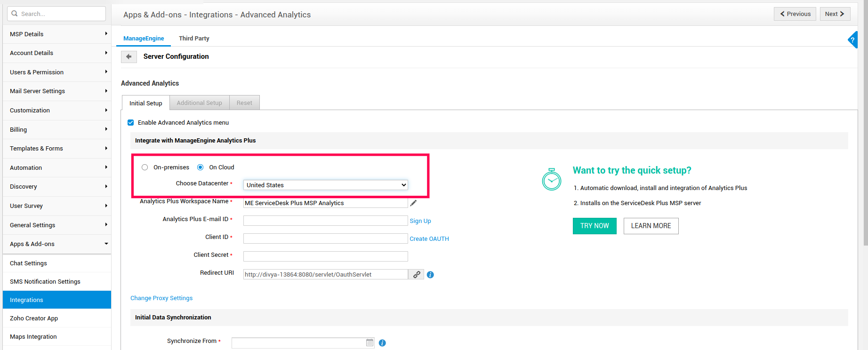Click the Analytics Plus Workspace Name field
This screenshot has height=350, width=868.
coord(326,203)
